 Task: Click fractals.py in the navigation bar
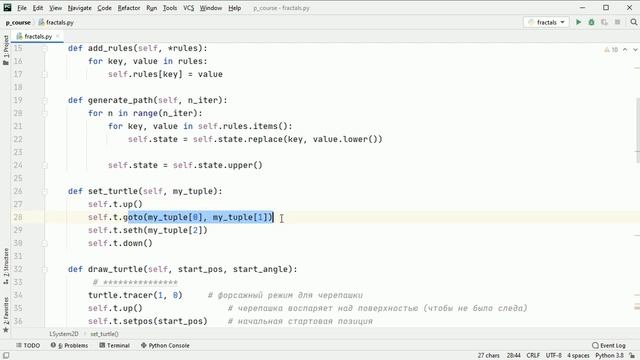tap(56, 22)
